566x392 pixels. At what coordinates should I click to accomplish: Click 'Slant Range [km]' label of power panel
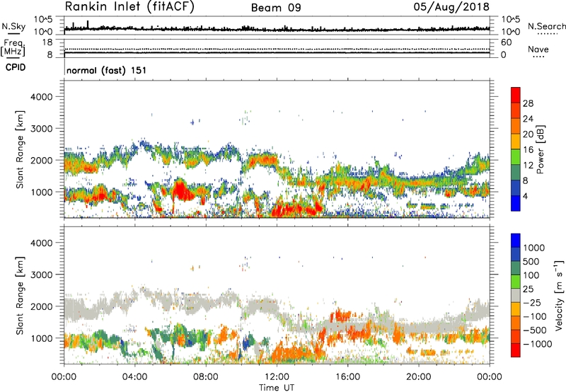[x=21, y=149]
